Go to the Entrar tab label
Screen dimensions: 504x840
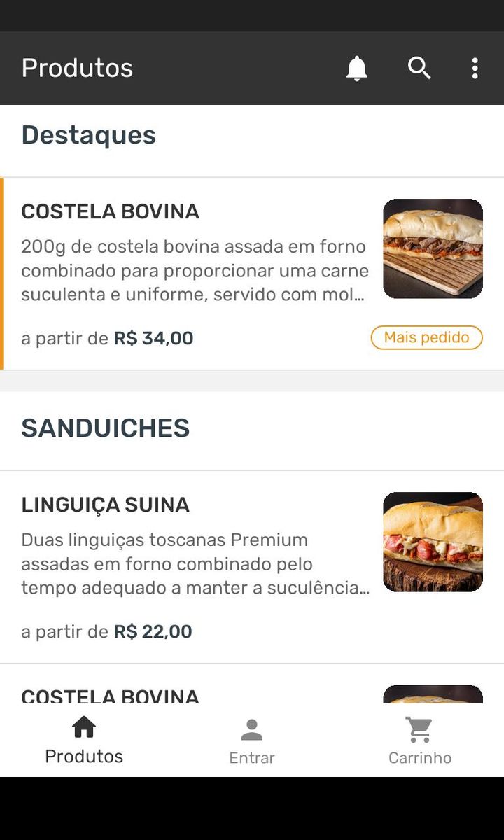(x=252, y=758)
